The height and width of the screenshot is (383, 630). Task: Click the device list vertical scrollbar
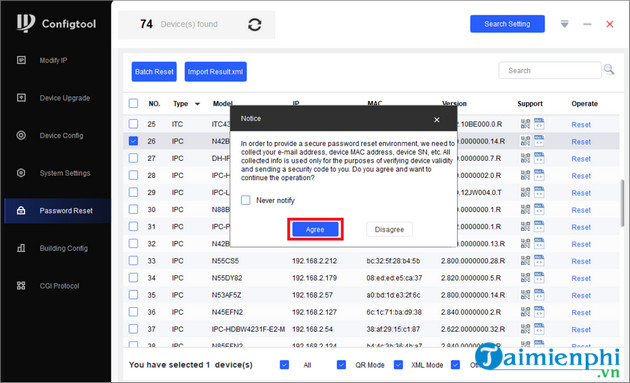623,203
